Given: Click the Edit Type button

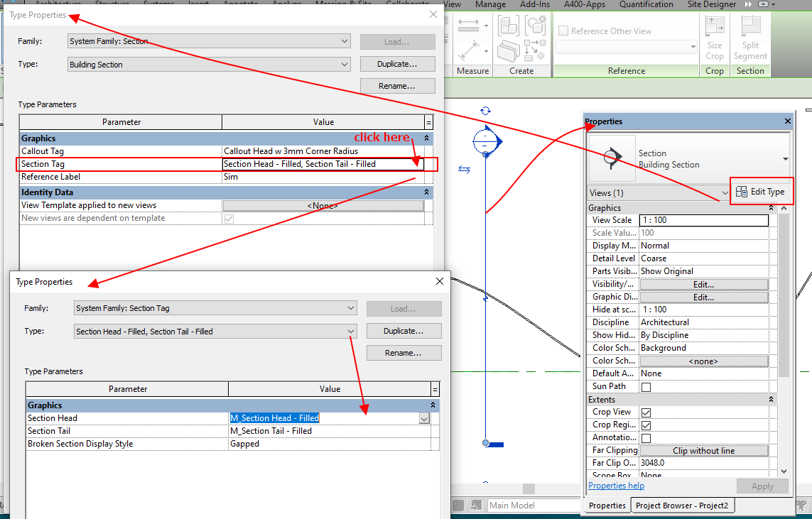Looking at the screenshot, I should click(x=762, y=191).
